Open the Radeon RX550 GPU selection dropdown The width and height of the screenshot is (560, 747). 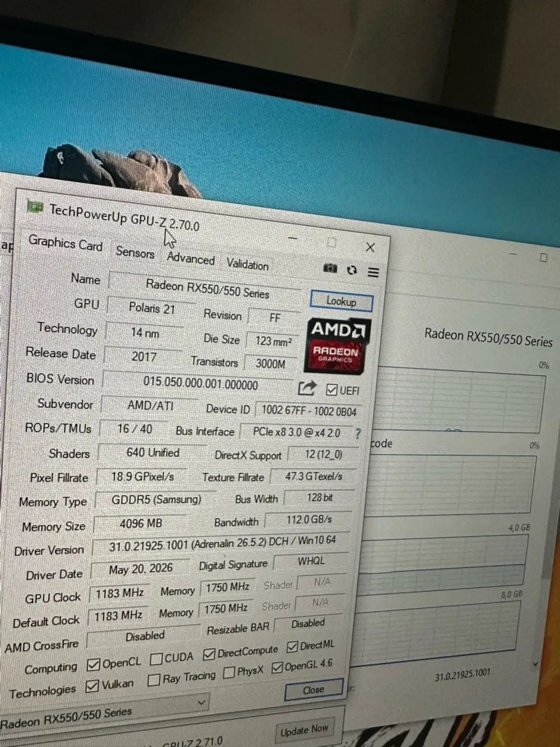[x=104, y=711]
